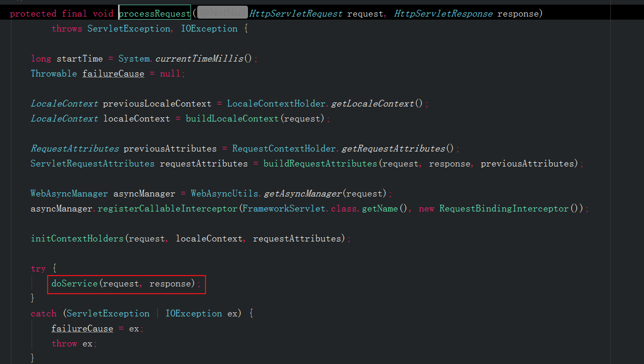Click the initContextHolders method call

click(x=77, y=238)
